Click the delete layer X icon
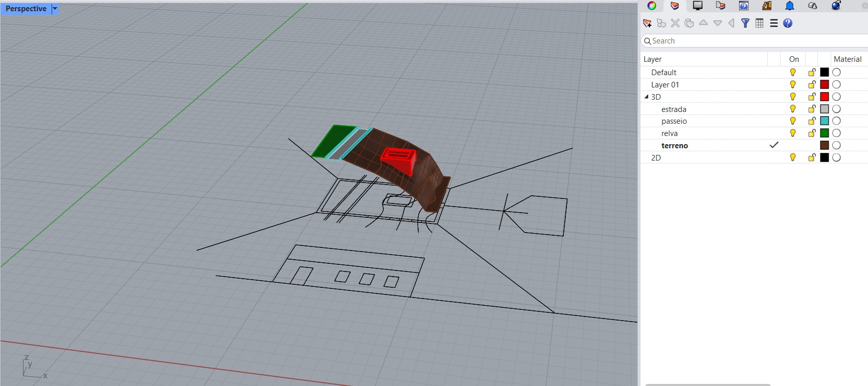 point(675,23)
